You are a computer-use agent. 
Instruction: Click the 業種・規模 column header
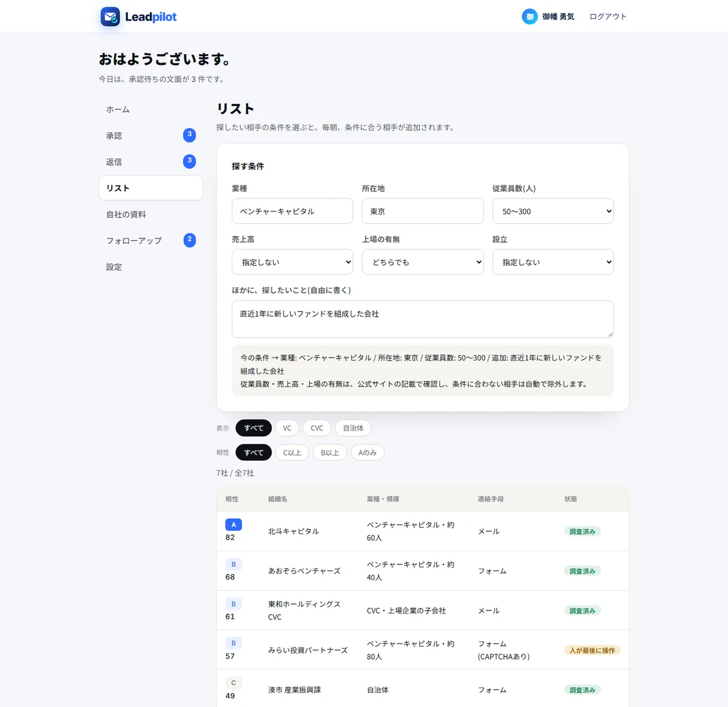click(383, 499)
